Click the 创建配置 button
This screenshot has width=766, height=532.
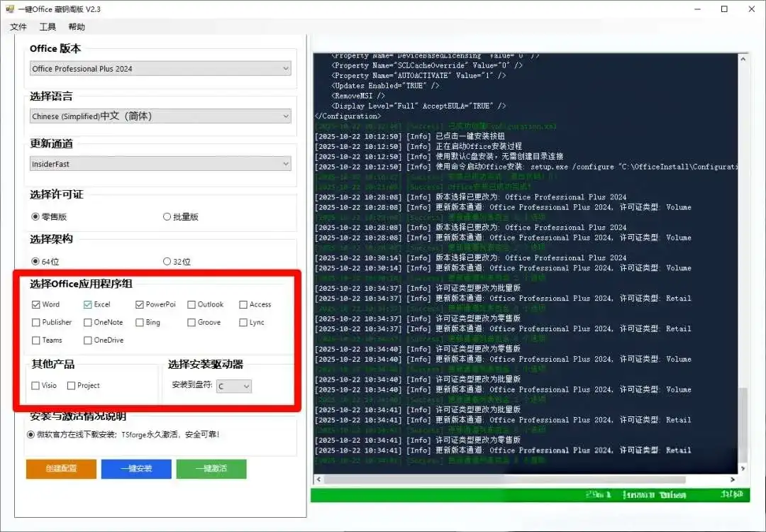tap(61, 469)
